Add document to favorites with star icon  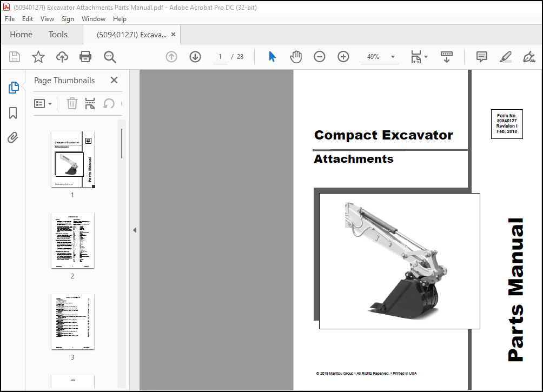38,57
